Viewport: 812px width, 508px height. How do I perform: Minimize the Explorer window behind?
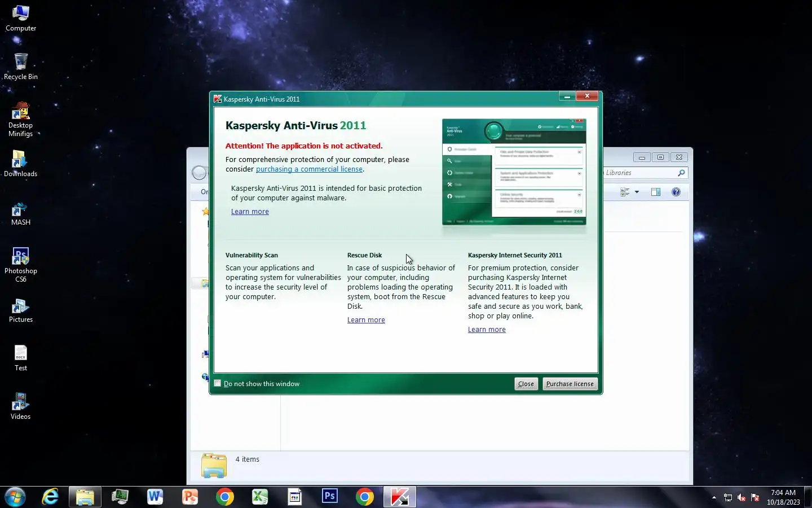tap(642, 157)
